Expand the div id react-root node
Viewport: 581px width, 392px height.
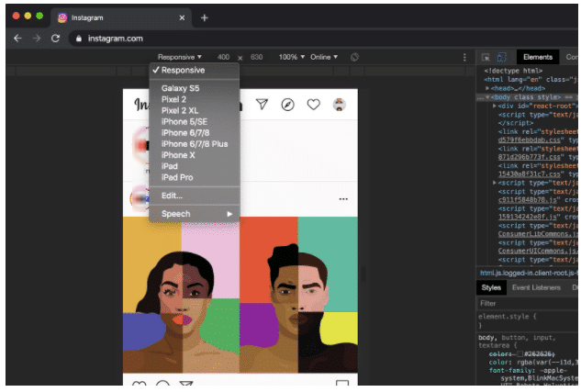[495, 106]
